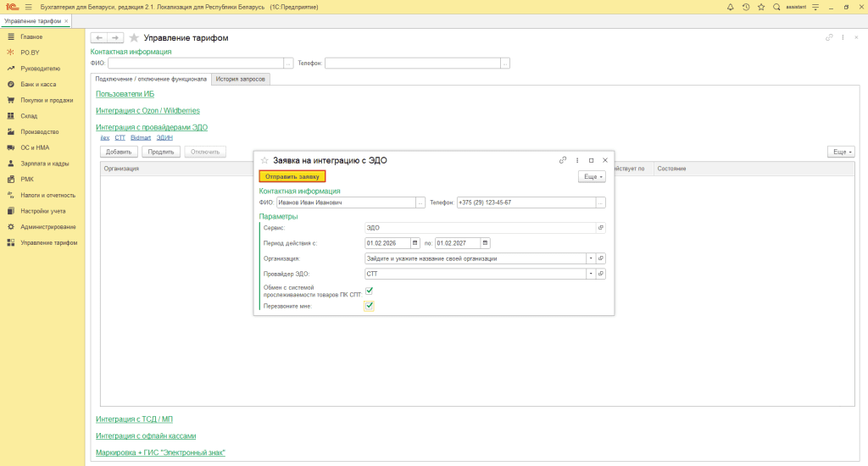The width and height of the screenshot is (868, 466).
Task: Toggle the Перезвоните мне checkbox
Action: 369,306
